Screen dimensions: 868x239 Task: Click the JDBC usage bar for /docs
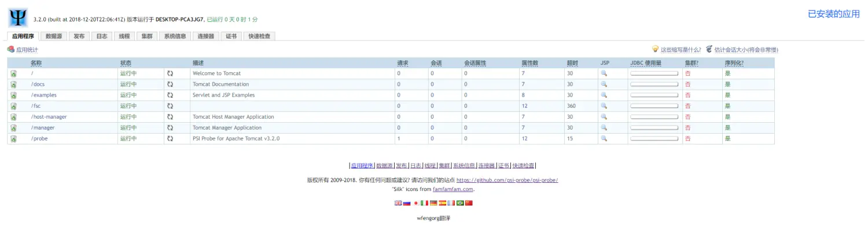654,84
